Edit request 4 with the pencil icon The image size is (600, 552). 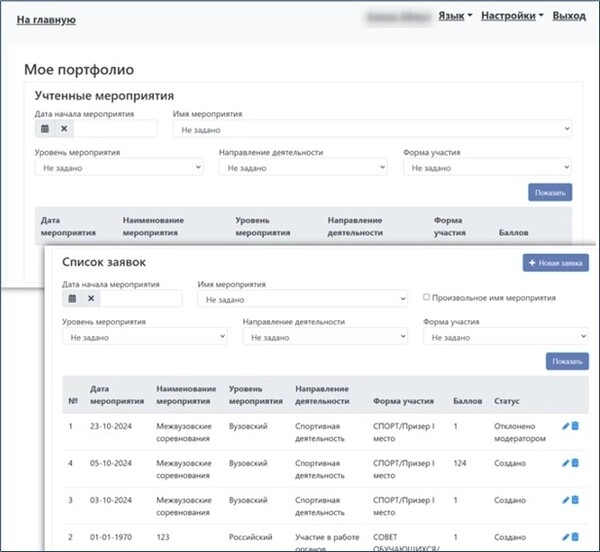(566, 463)
